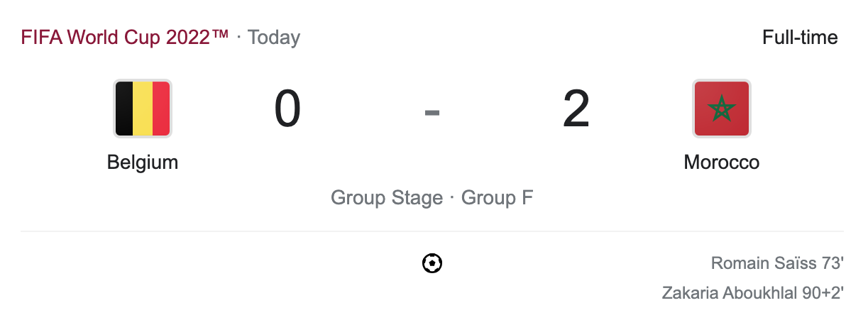Click the Today date label
This screenshot has width=868, height=320.
click(x=274, y=38)
